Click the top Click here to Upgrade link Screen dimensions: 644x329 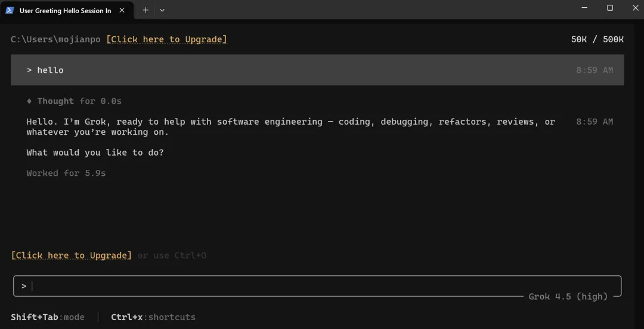pos(166,39)
